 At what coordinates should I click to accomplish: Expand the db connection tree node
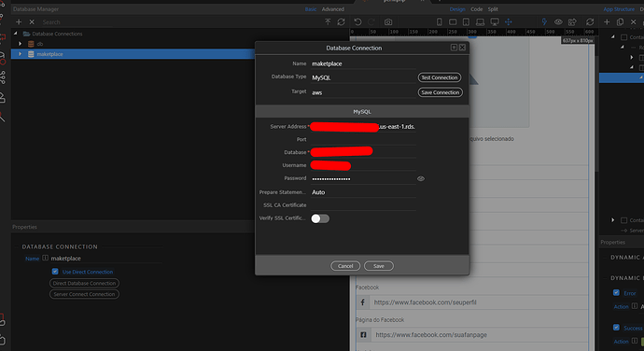(x=20, y=44)
